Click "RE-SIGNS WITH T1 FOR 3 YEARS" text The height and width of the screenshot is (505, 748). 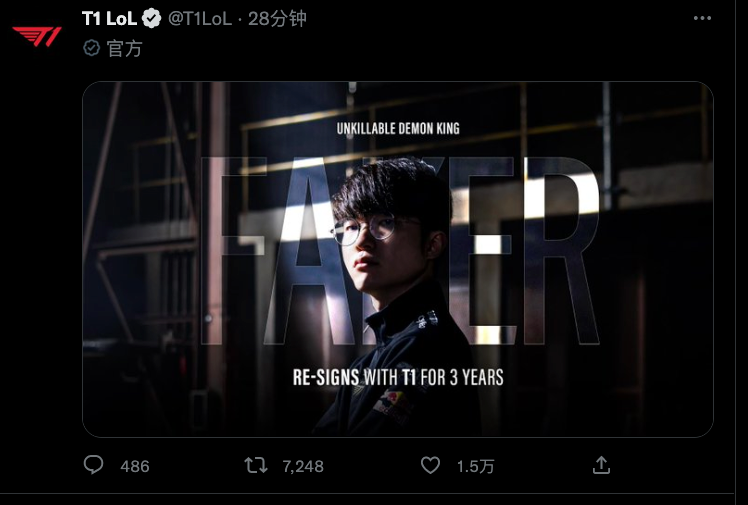pyautogui.click(x=397, y=378)
